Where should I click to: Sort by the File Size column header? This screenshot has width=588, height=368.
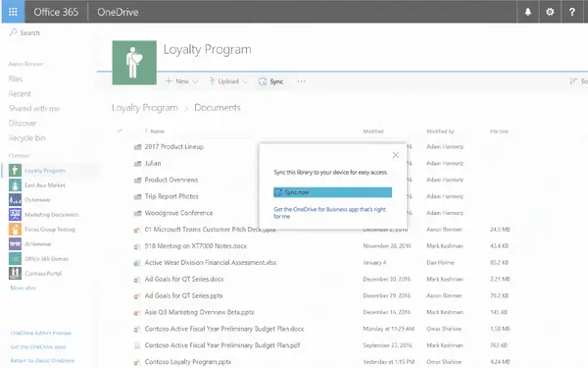[499, 131]
